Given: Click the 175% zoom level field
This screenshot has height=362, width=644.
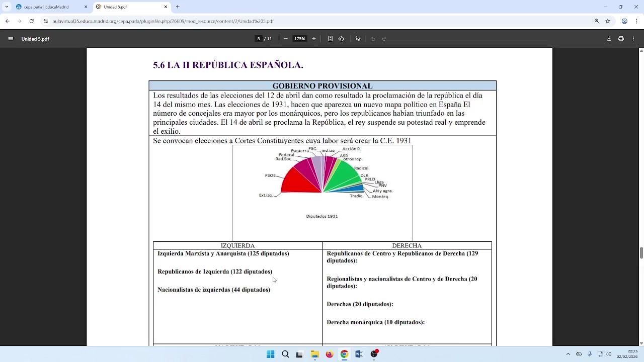Looking at the screenshot, I should coord(300,39).
